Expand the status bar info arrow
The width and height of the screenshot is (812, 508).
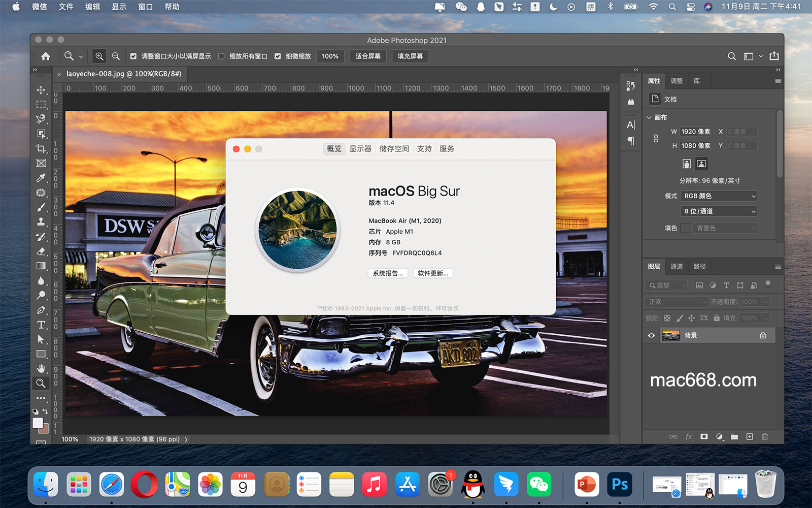click(x=186, y=439)
